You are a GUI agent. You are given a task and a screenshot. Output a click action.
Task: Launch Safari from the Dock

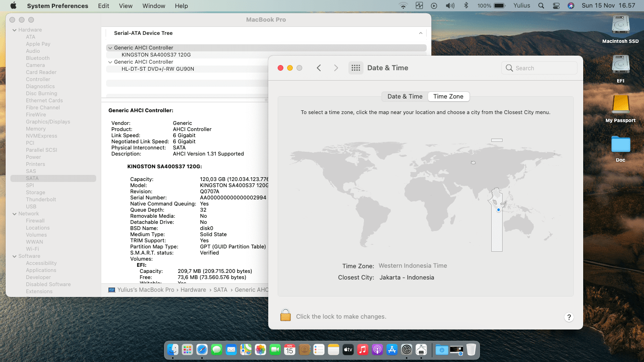click(x=202, y=350)
